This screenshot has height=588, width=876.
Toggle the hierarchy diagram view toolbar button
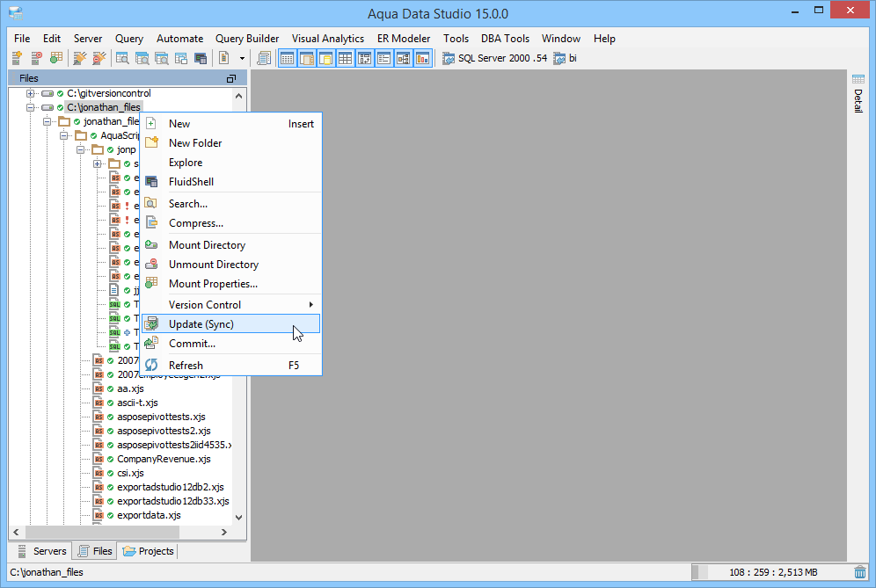coord(404,58)
